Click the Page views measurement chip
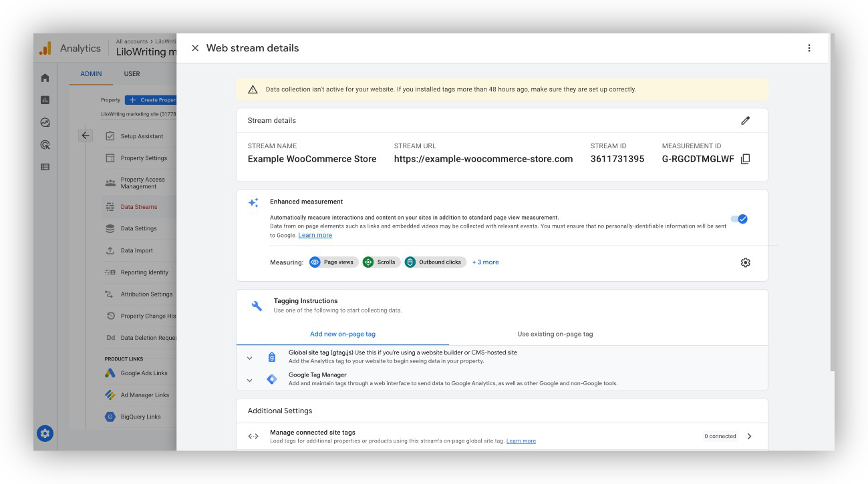 click(x=333, y=262)
